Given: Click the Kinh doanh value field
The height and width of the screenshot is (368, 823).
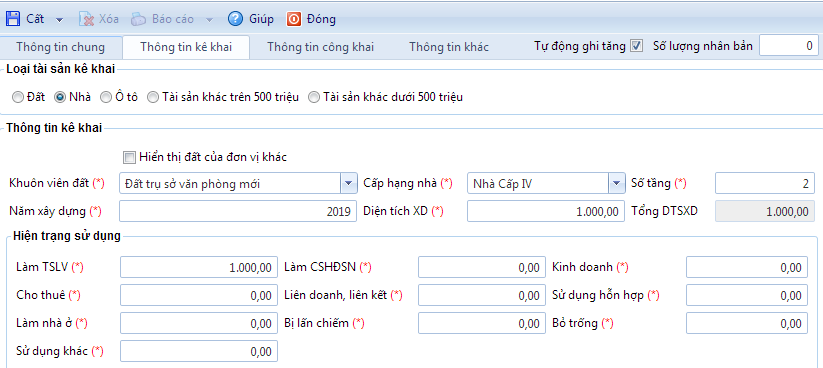Looking at the screenshot, I should (747, 267).
